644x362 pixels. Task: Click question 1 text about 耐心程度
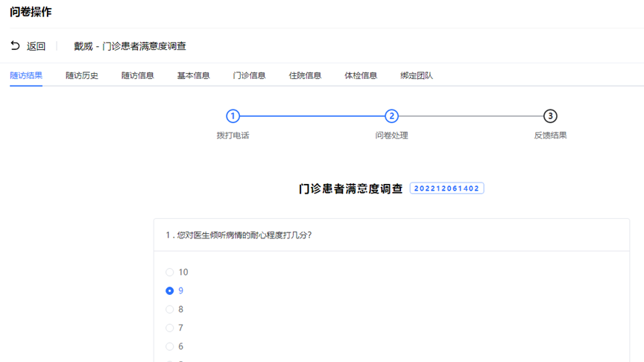(239, 235)
